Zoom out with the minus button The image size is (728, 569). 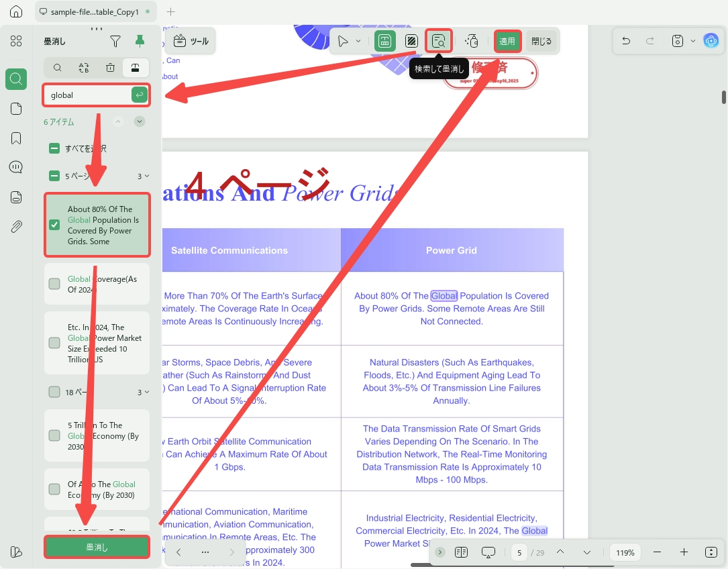click(657, 552)
